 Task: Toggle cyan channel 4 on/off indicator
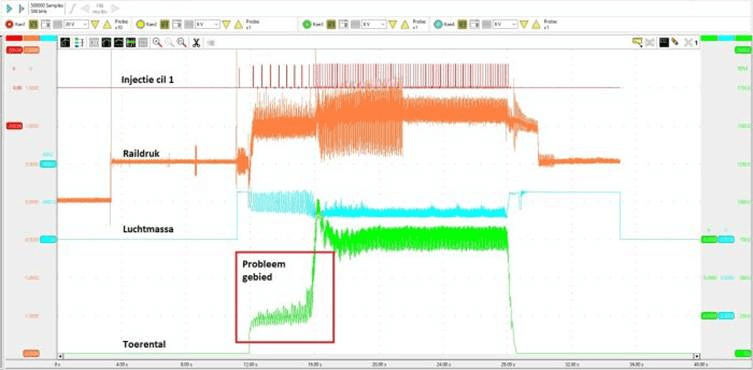438,24
